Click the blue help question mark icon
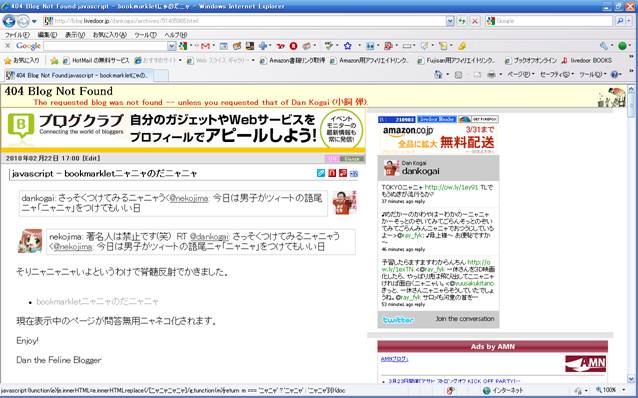Viewport: 638px width, 398px height. tap(615, 75)
